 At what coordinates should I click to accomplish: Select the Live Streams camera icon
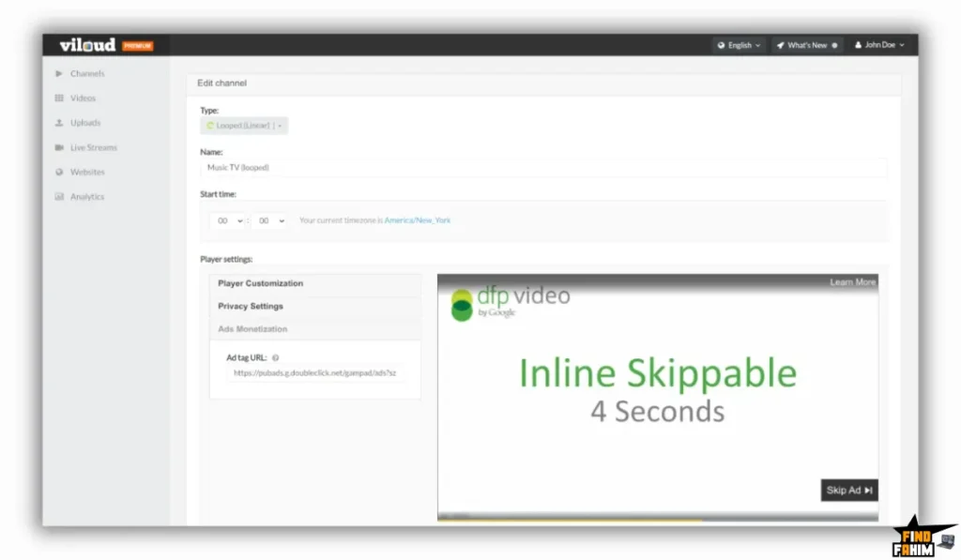(x=58, y=147)
